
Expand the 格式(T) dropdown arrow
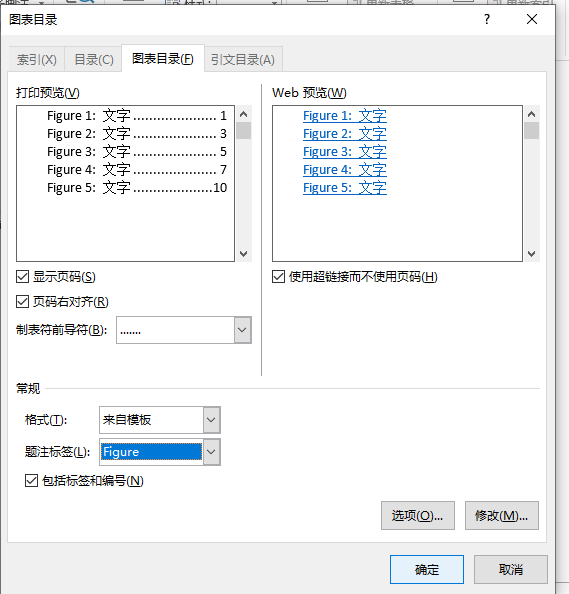tap(211, 420)
